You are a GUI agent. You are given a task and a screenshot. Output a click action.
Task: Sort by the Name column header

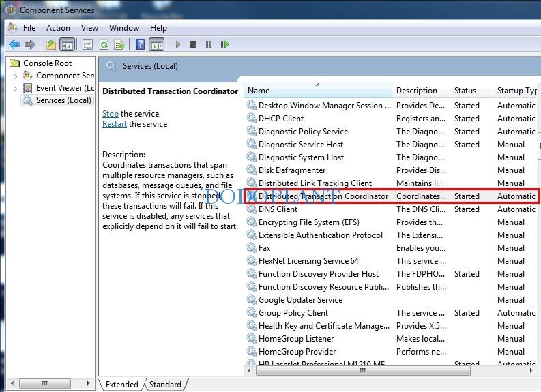[x=318, y=91]
